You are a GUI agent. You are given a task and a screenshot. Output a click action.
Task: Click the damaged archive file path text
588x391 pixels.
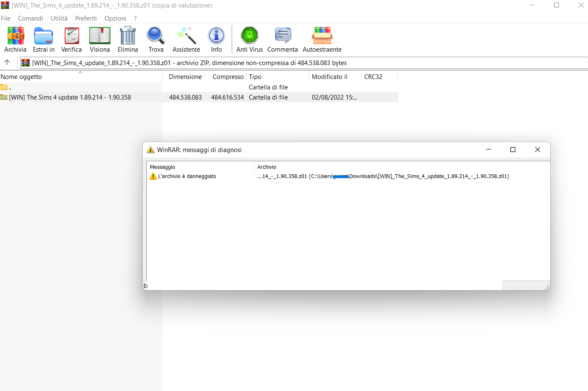coord(383,176)
